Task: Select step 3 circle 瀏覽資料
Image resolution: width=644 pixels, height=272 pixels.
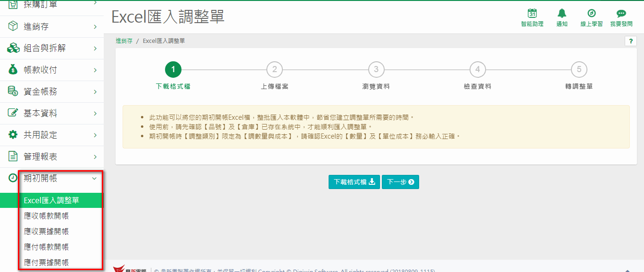Action: [x=376, y=70]
